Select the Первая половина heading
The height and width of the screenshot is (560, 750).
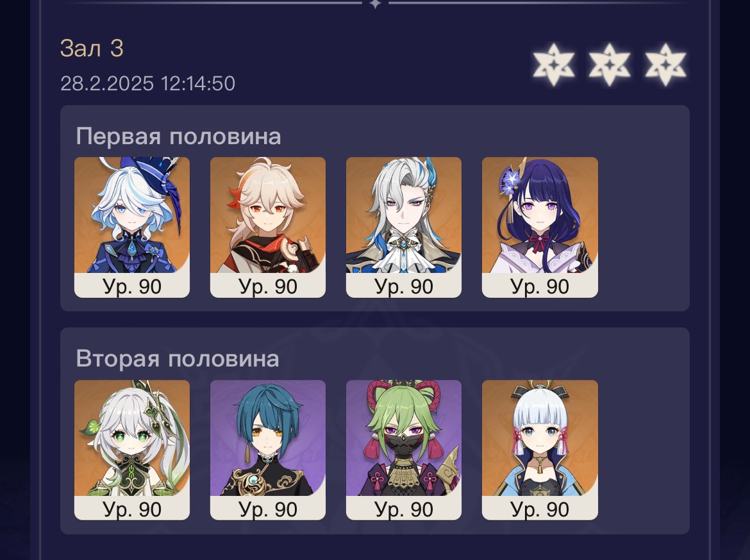(178, 136)
